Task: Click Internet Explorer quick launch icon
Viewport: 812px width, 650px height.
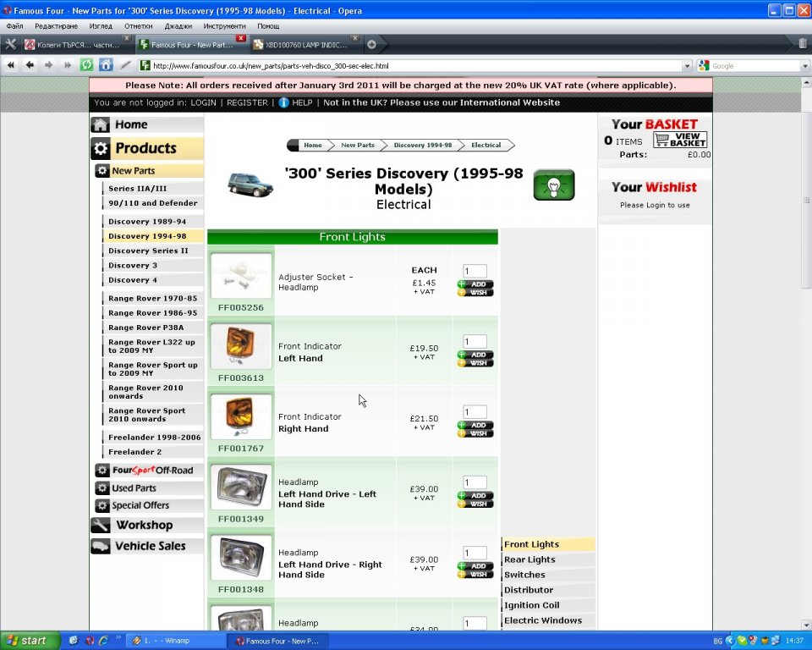Action: coord(103,641)
